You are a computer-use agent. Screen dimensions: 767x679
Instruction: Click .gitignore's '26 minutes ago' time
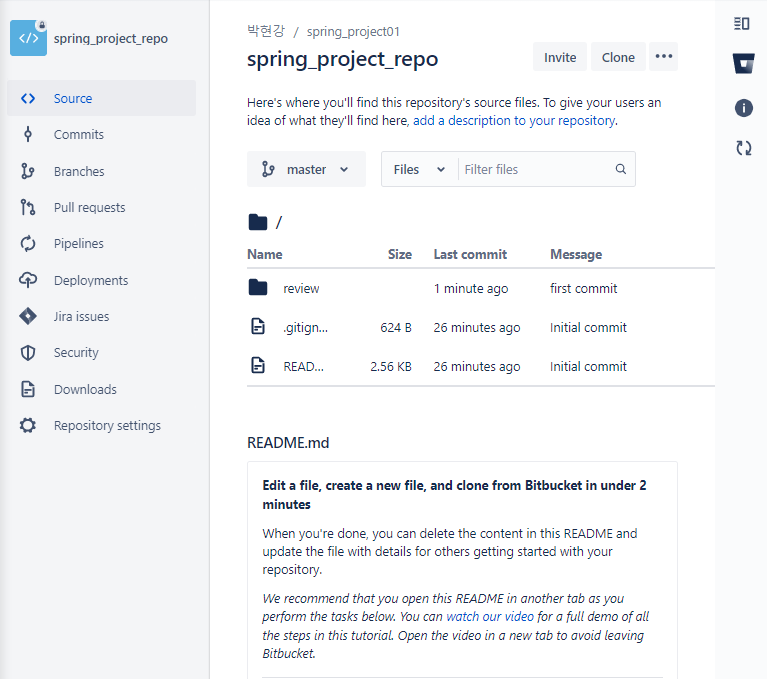click(477, 328)
